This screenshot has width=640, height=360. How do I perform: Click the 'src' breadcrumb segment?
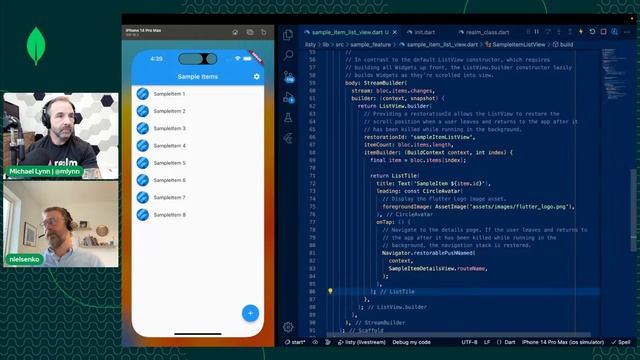coord(339,44)
